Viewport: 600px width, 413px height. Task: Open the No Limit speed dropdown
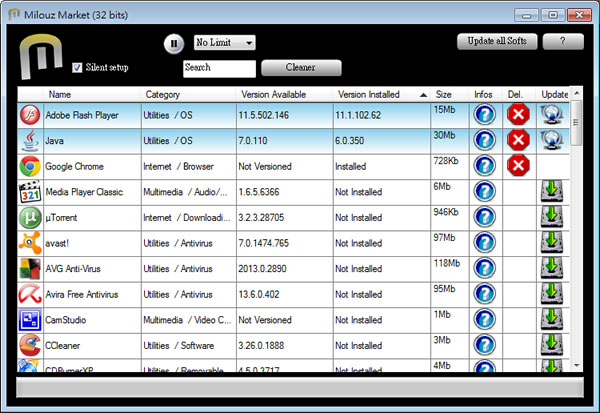pyautogui.click(x=224, y=42)
